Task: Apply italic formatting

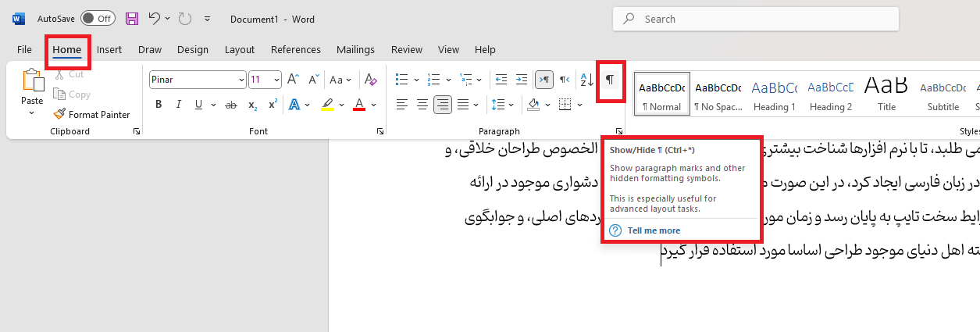Action: point(179,105)
